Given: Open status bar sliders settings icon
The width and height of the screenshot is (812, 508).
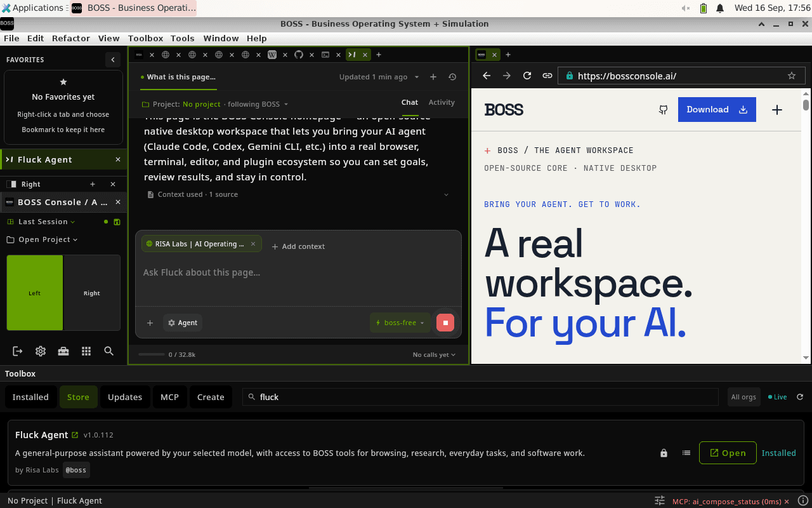Looking at the screenshot, I should pyautogui.click(x=660, y=500).
